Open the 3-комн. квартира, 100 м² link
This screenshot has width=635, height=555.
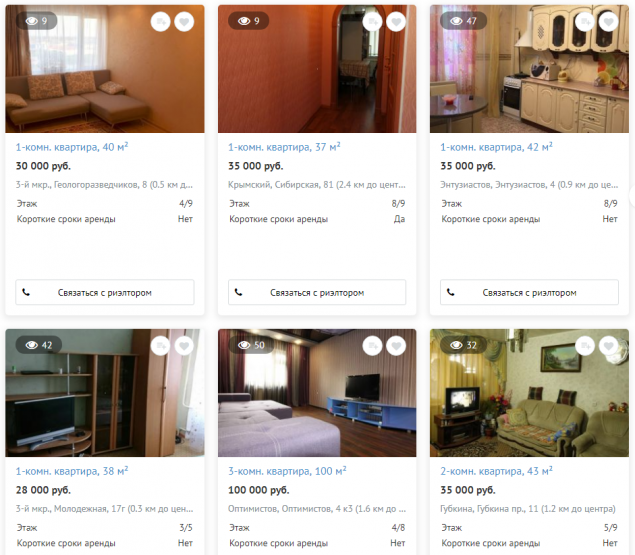coord(287,471)
